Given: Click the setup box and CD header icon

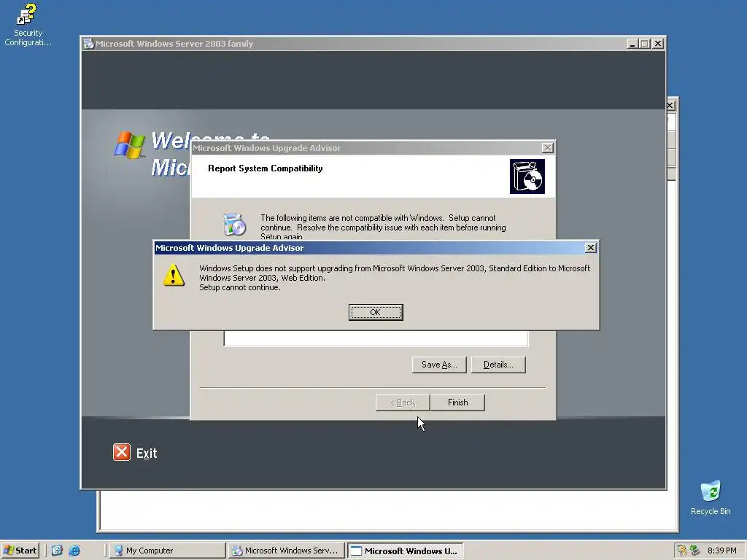Looking at the screenshot, I should [527, 176].
